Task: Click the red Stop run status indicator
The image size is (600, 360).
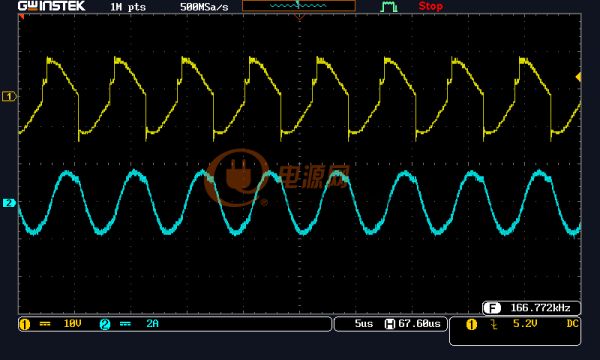Action: 430,6
